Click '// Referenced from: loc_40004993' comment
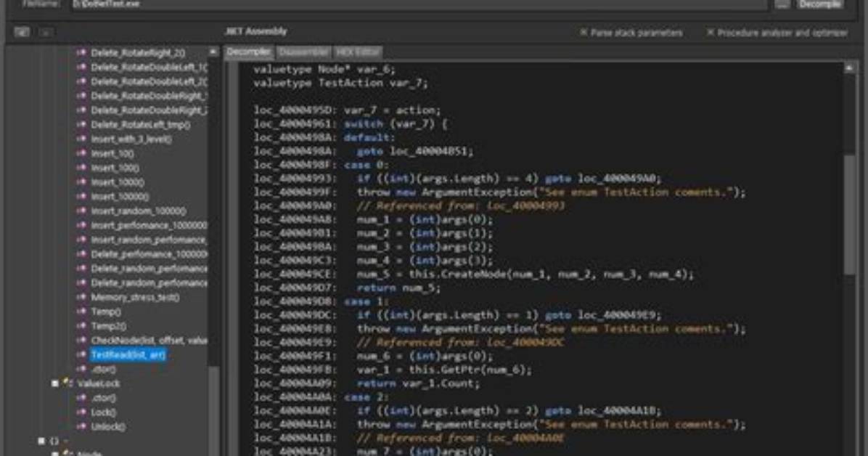This screenshot has width=868, height=456. 461,206
